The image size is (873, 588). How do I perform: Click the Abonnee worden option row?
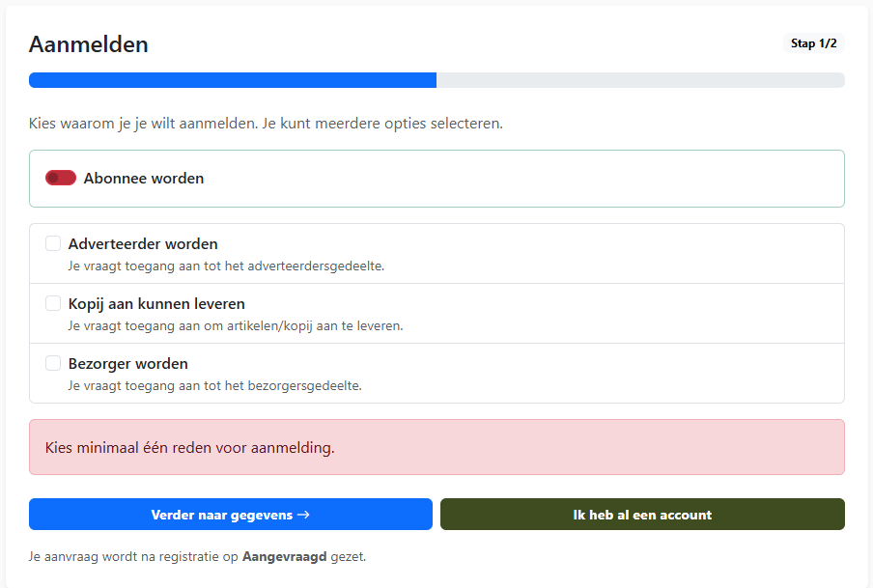(436, 178)
